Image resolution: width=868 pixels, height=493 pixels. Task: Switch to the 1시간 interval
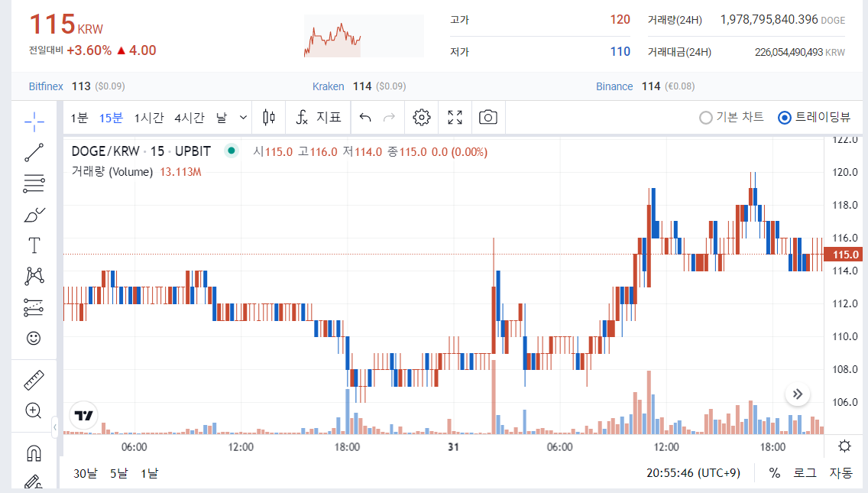[x=149, y=118]
